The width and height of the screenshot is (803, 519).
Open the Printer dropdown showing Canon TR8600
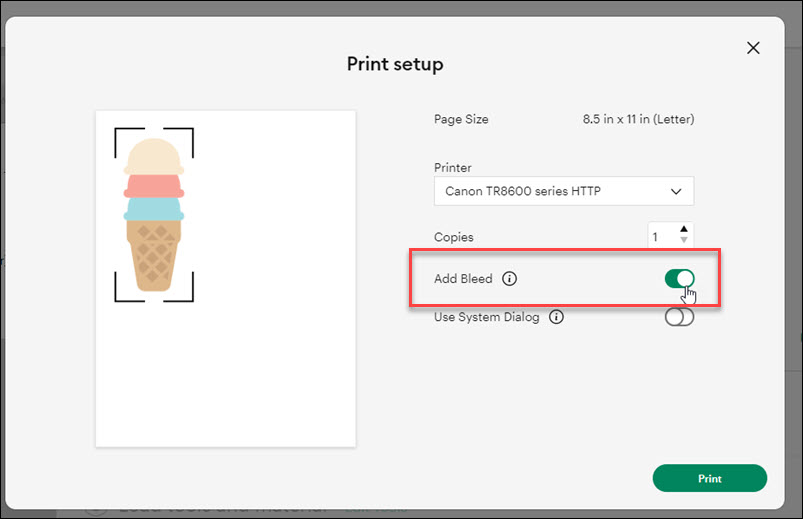pos(563,191)
